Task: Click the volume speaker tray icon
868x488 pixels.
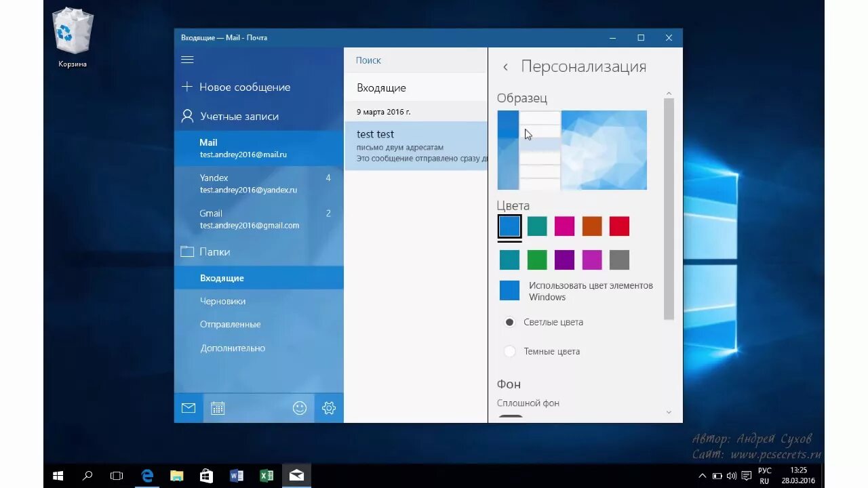Action: 732,476
